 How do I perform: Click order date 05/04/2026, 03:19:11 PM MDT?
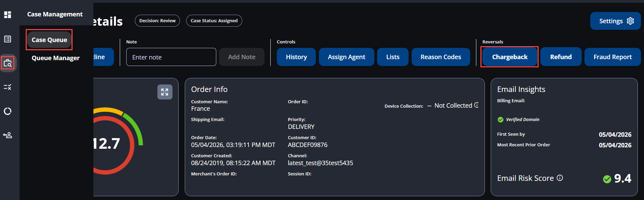[233, 145]
